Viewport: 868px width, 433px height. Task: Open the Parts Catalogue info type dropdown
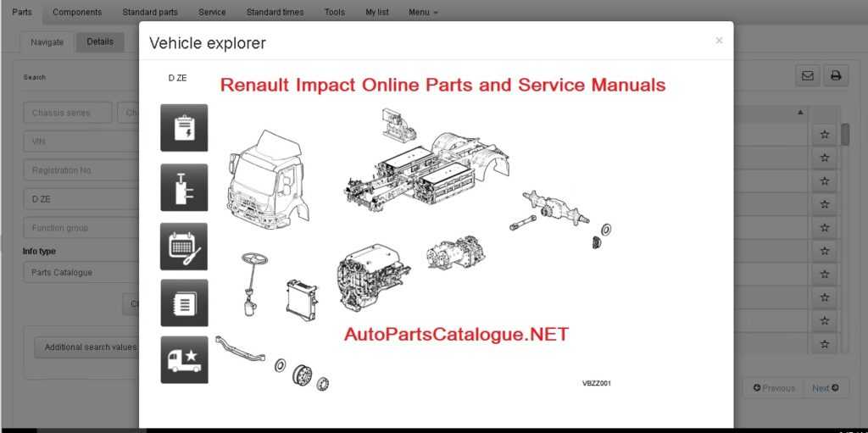(x=81, y=272)
